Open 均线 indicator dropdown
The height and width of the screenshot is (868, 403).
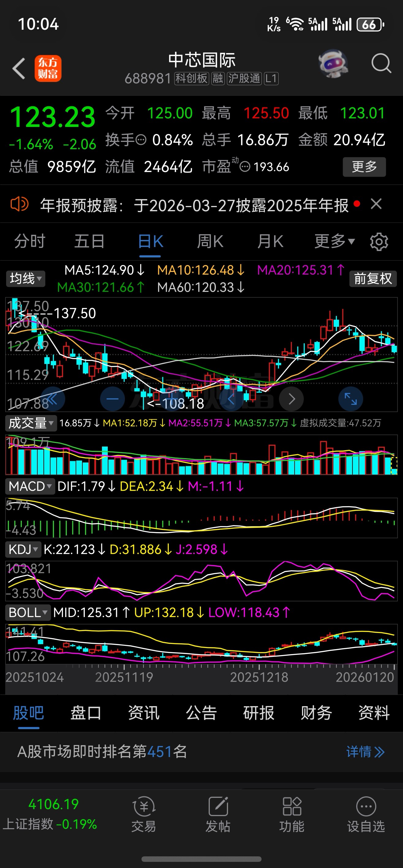coord(26,279)
